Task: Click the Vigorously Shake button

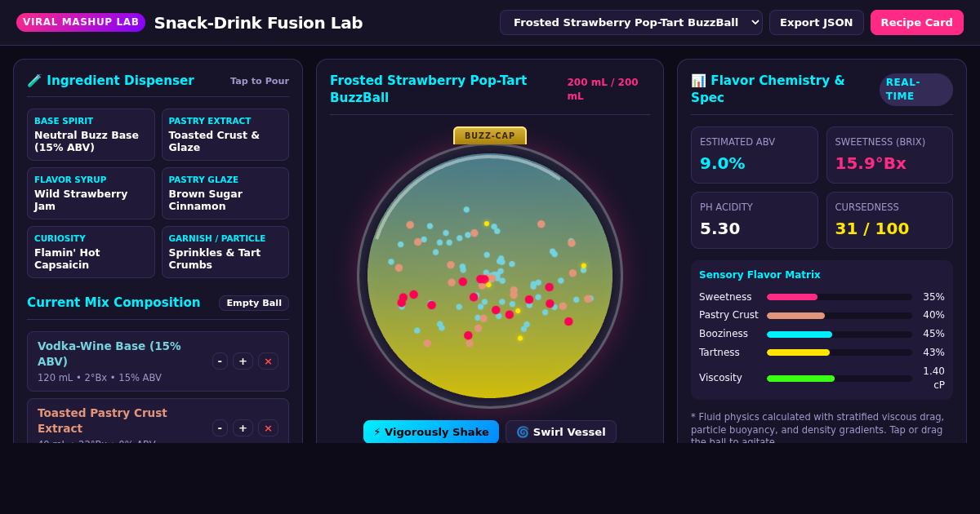Action: (431, 432)
